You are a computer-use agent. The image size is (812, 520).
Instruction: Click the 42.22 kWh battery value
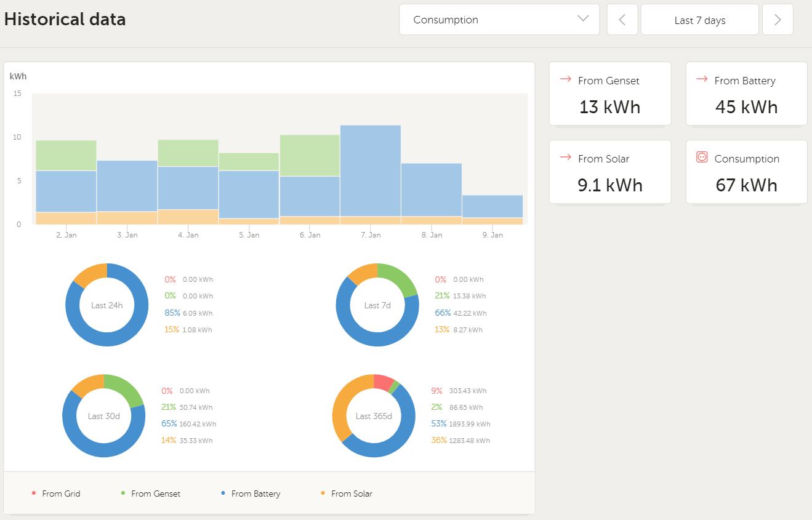point(470,313)
